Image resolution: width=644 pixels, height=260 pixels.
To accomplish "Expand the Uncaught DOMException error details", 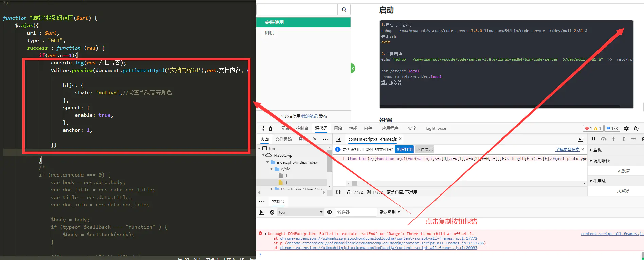I will pyautogui.click(x=266, y=234).
